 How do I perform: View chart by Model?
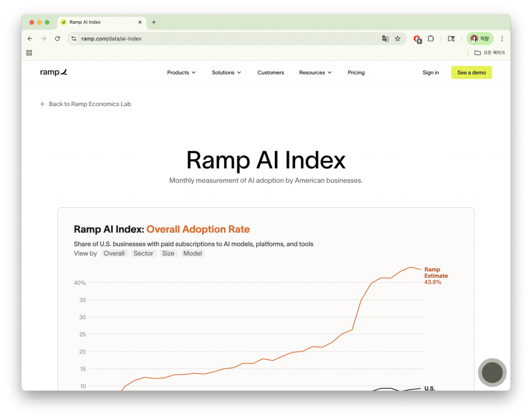(x=192, y=253)
